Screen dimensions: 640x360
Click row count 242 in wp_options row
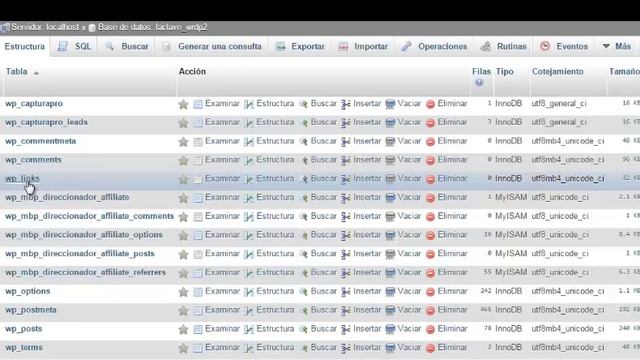click(x=486, y=291)
